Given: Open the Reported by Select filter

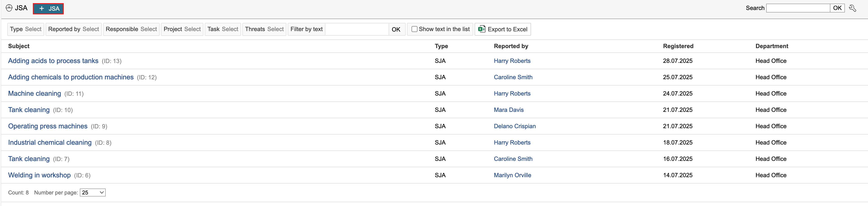Looking at the screenshot, I should [73, 29].
